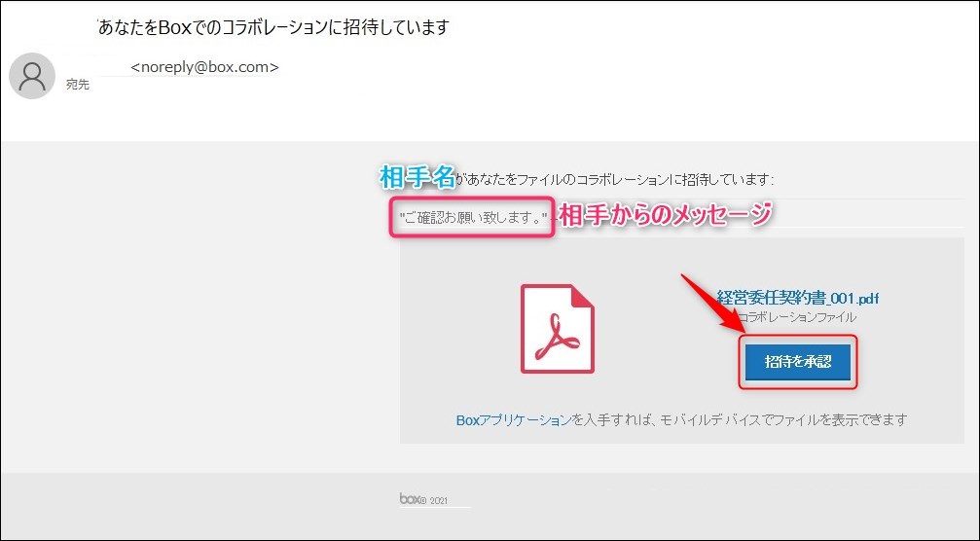Open the 経営委任契約書_001.pdf link
The image size is (980, 541).
(x=798, y=298)
